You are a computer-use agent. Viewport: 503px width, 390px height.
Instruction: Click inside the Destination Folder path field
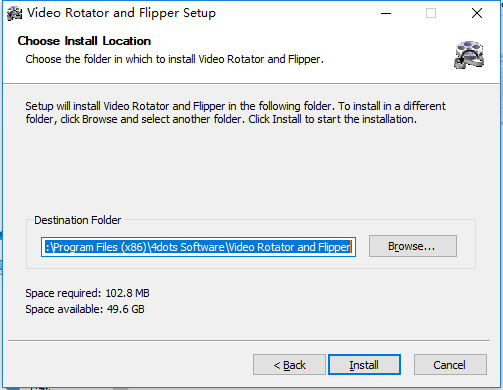198,247
